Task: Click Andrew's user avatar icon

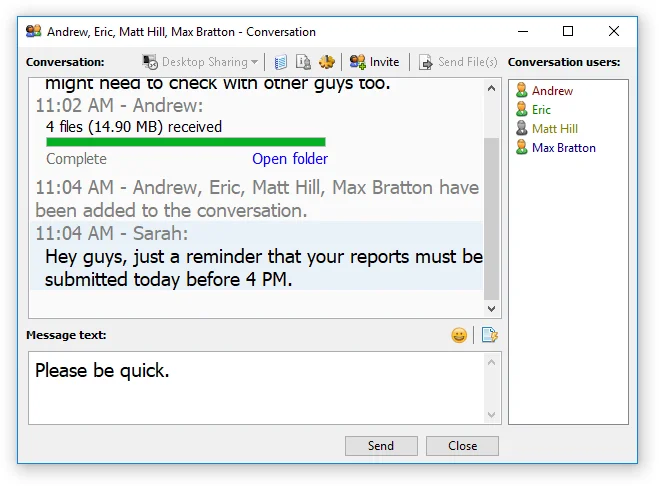Action: click(521, 91)
